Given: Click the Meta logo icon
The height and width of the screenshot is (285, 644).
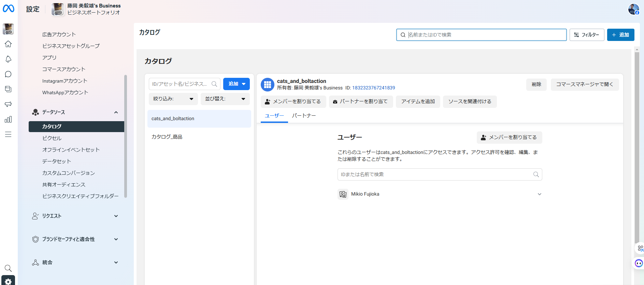Looking at the screenshot, I should 9,9.
